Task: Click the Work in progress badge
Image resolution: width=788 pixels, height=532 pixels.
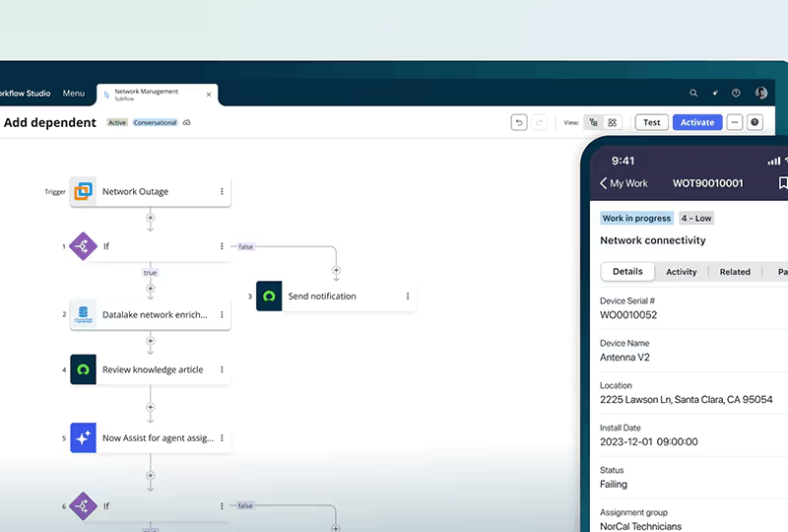Action: tap(636, 219)
